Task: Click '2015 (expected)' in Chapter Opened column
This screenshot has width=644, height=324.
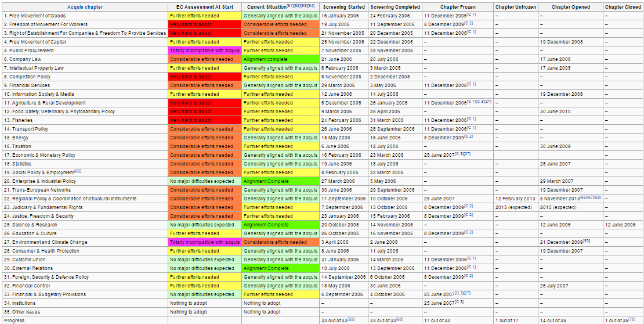Action: 570,207
